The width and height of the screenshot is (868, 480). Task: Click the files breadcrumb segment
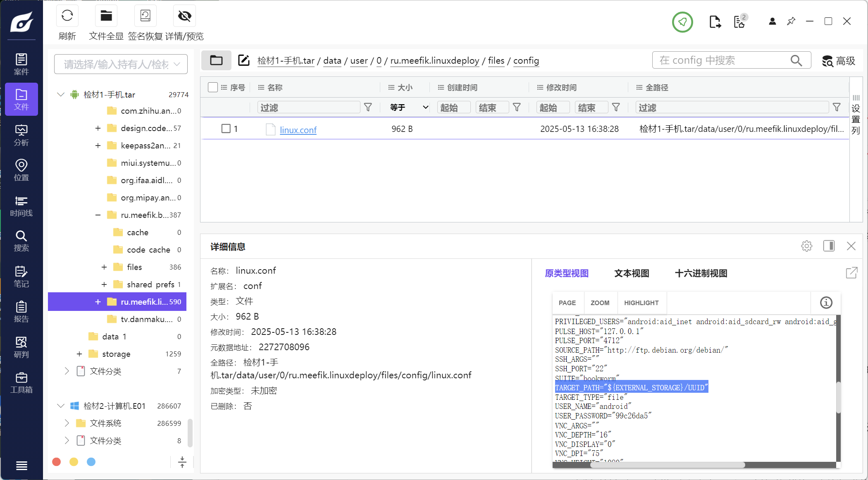496,60
